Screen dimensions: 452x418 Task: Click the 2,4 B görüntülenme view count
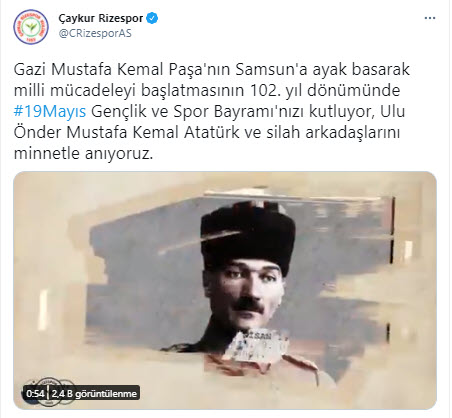(x=94, y=394)
